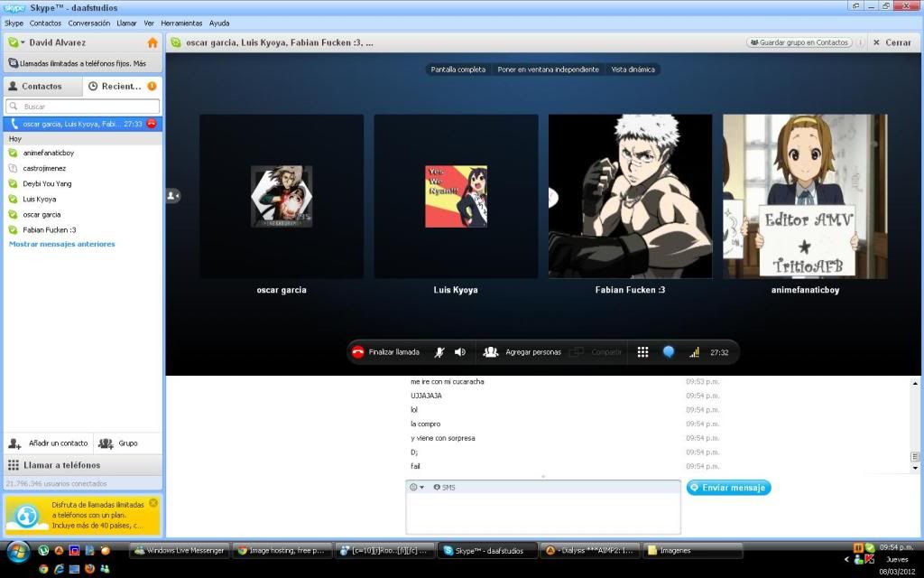
Task: Click the Agregar personas group icon
Action: [x=490, y=352]
